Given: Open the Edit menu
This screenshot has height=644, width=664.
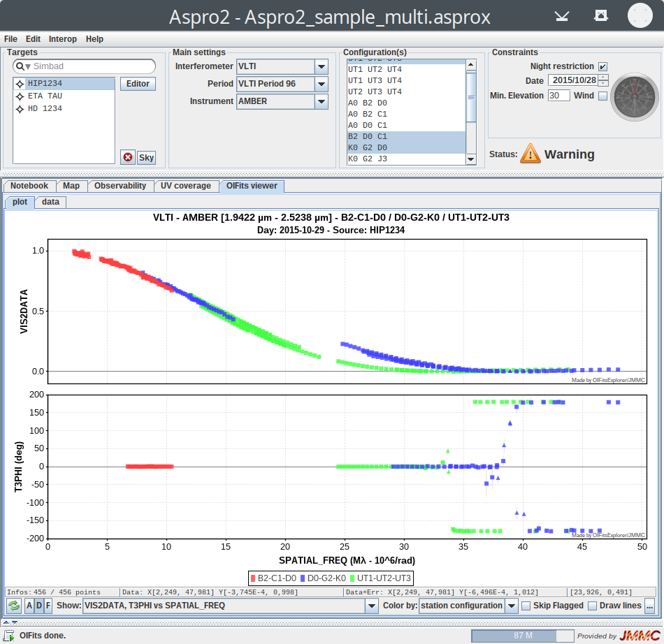Looking at the screenshot, I should (33, 39).
